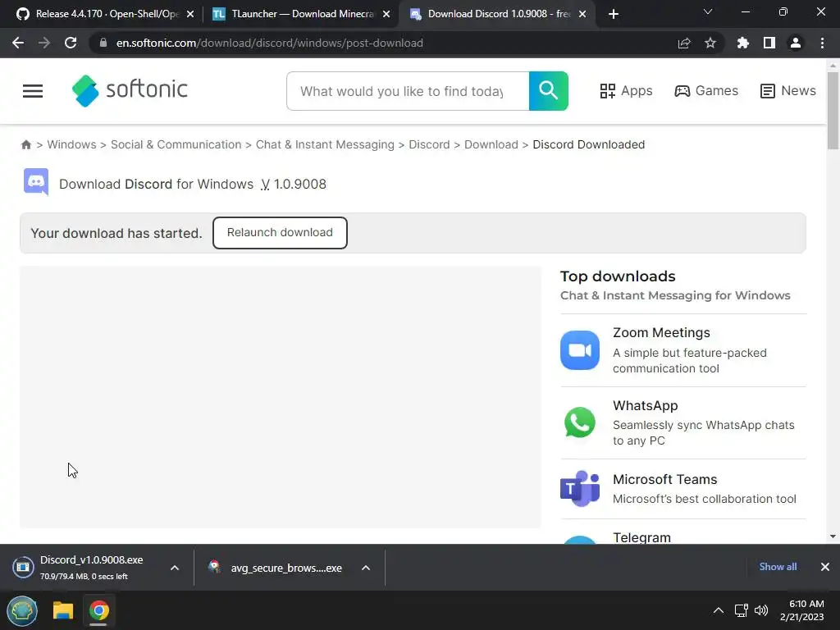Image resolution: width=840 pixels, height=630 pixels.
Task: Click the Relaunch download button
Action: coord(280,232)
